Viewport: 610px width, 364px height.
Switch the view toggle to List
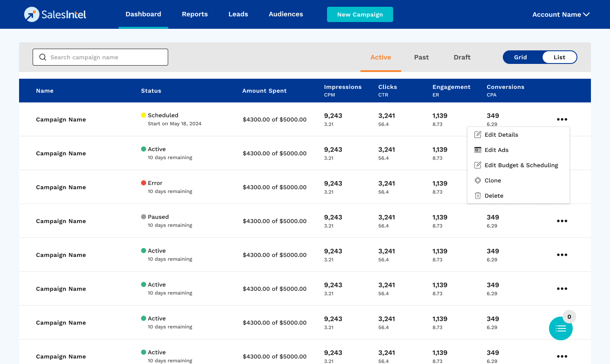(x=559, y=57)
